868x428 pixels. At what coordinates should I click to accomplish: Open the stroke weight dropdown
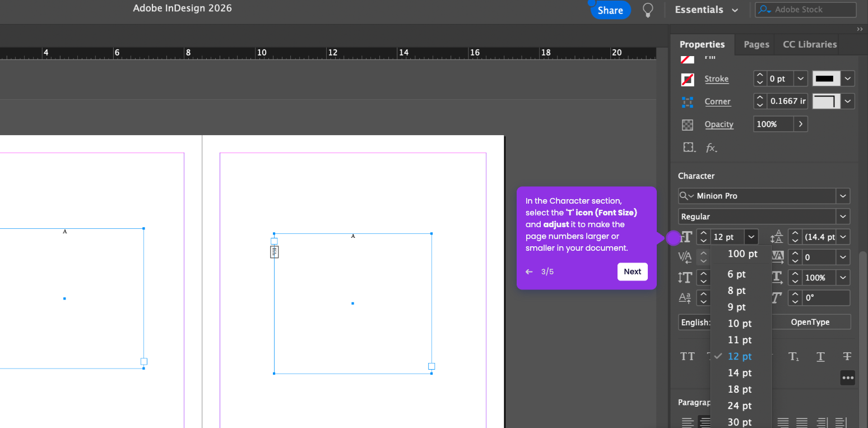(x=801, y=79)
